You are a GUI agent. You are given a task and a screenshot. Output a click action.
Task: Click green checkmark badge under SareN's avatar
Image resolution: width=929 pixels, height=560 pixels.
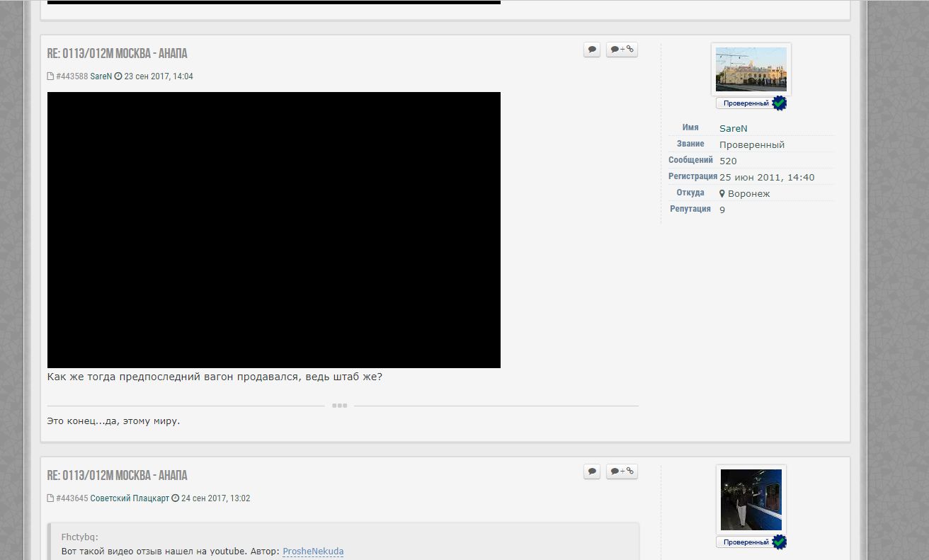pyautogui.click(x=779, y=103)
